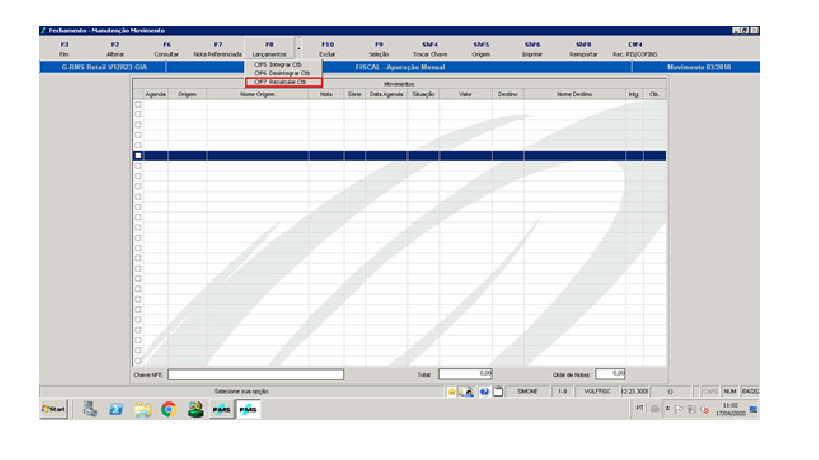This screenshot has width=819, height=460.
Task: Click CtF4 Rec. PIS/COFINS button
Action: click(x=635, y=49)
